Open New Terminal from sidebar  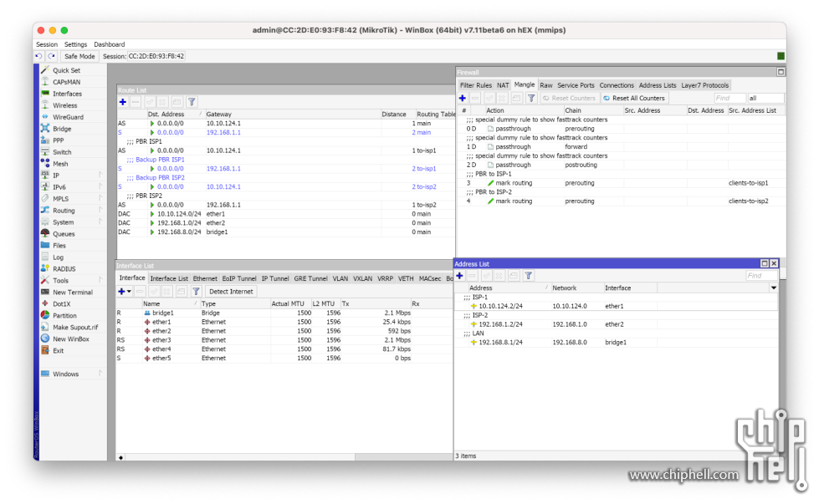73,293
